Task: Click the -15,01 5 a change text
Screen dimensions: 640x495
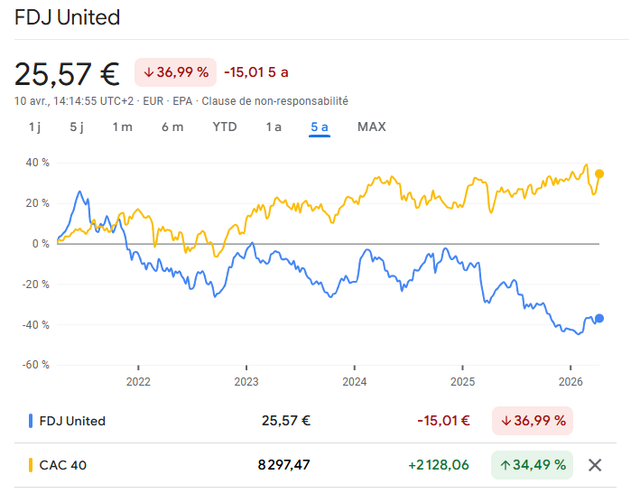Action: click(x=256, y=72)
